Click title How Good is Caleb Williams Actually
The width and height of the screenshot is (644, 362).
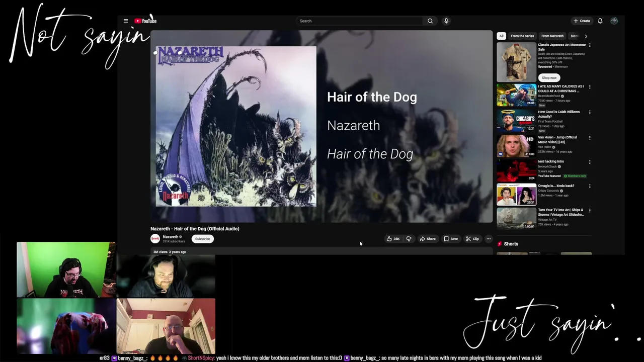558,114
